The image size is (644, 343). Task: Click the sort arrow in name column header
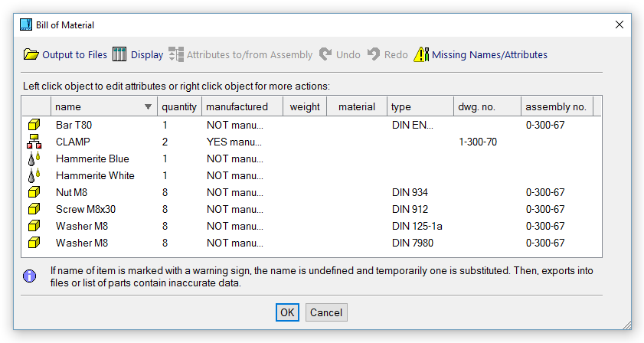(x=148, y=107)
